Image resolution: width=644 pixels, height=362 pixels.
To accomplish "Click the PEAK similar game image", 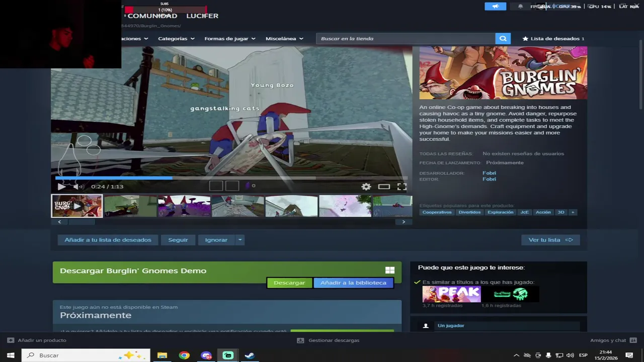I will click(451, 294).
